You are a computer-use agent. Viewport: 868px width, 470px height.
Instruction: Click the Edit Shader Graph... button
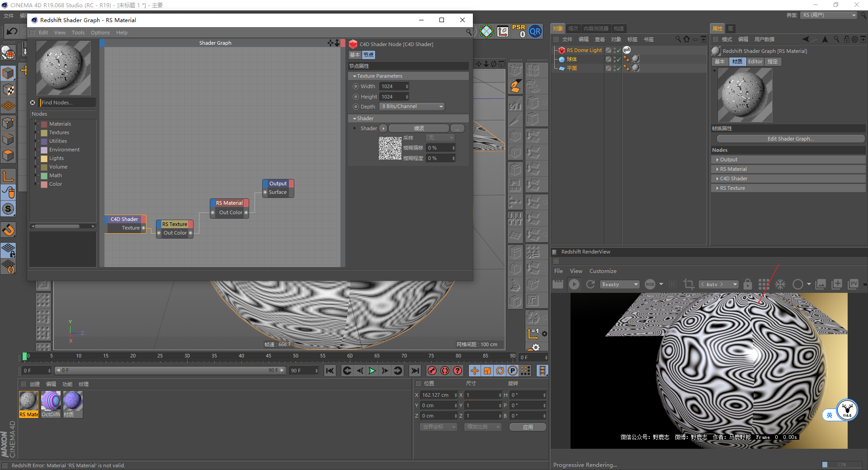tap(790, 139)
